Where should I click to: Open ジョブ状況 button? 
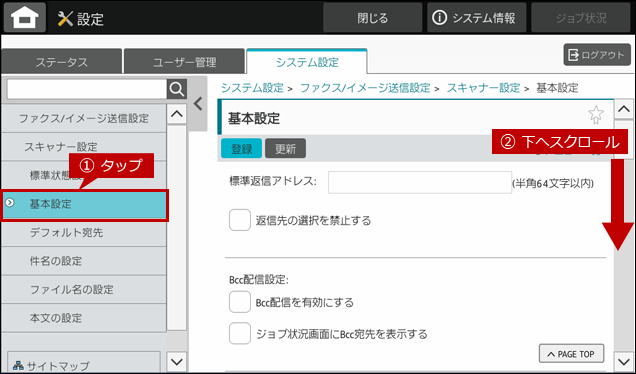tap(581, 18)
